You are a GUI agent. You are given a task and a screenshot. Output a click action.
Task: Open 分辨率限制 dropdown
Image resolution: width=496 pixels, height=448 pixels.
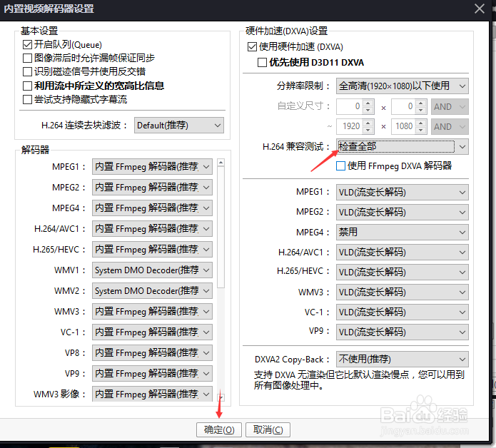tap(402, 86)
